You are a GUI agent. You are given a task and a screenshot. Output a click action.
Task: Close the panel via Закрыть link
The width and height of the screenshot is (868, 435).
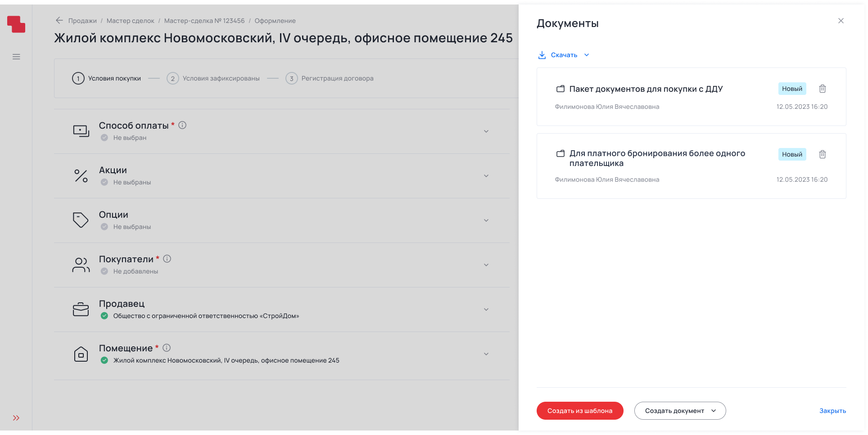pos(833,410)
